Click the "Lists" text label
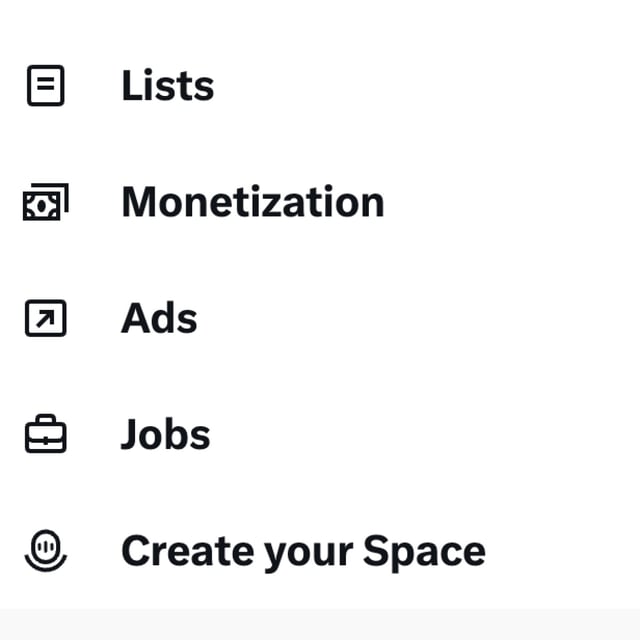Viewport: 640px width, 640px height. coord(167,86)
